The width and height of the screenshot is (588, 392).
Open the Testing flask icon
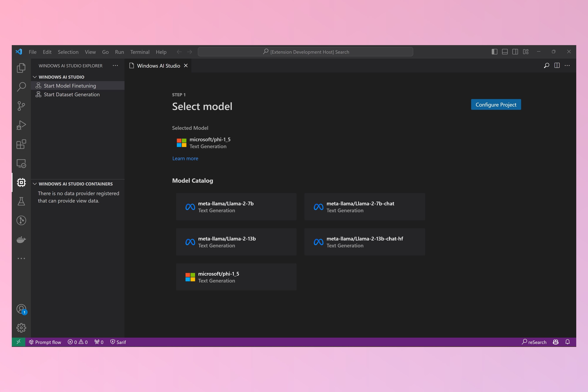(21, 201)
